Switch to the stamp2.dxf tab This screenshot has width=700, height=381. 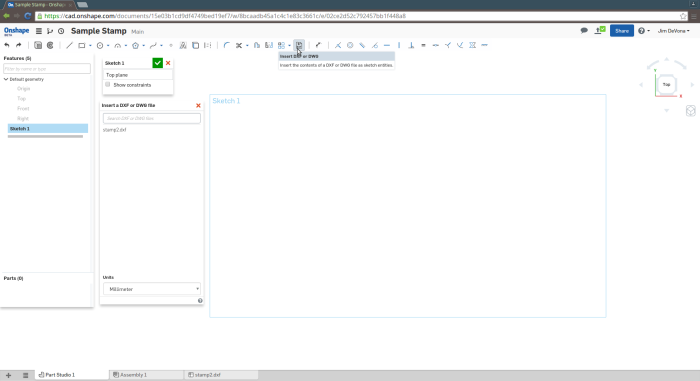221,375
